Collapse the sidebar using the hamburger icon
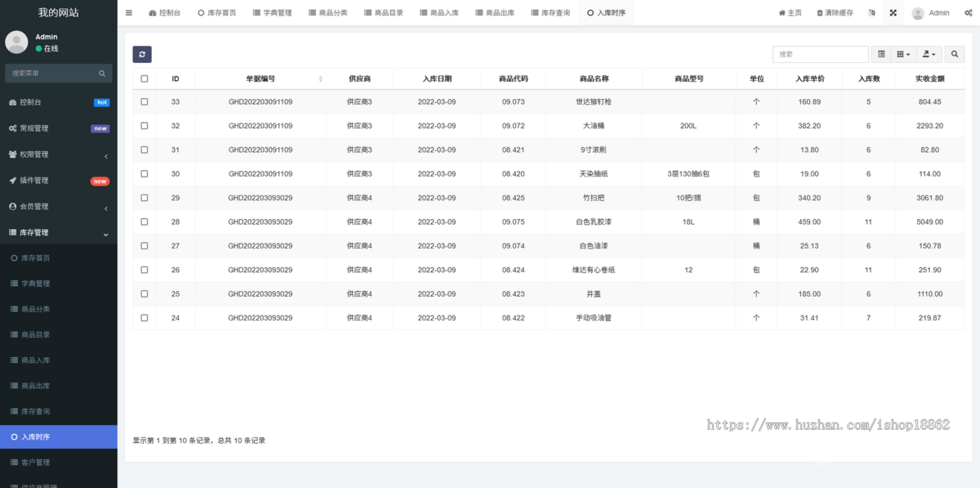 pos(128,12)
